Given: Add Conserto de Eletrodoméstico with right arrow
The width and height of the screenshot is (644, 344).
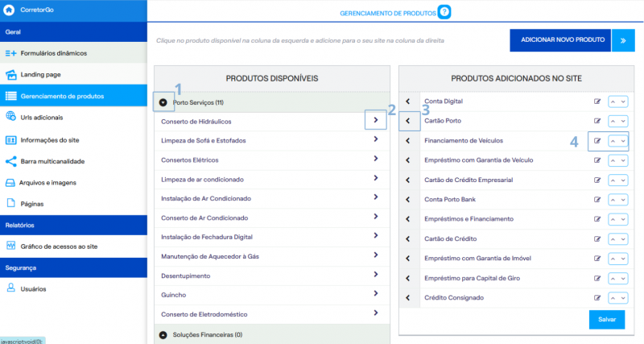Looking at the screenshot, I should coord(375,313).
